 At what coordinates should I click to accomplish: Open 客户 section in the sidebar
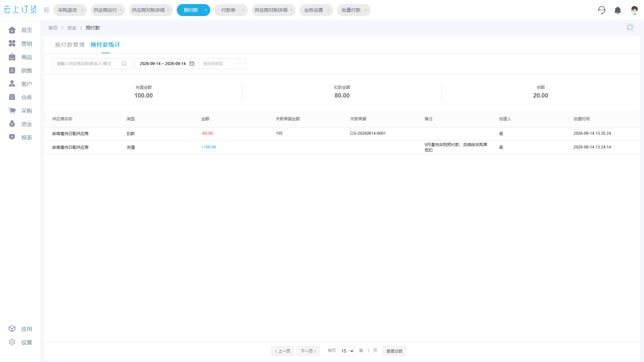(x=20, y=84)
